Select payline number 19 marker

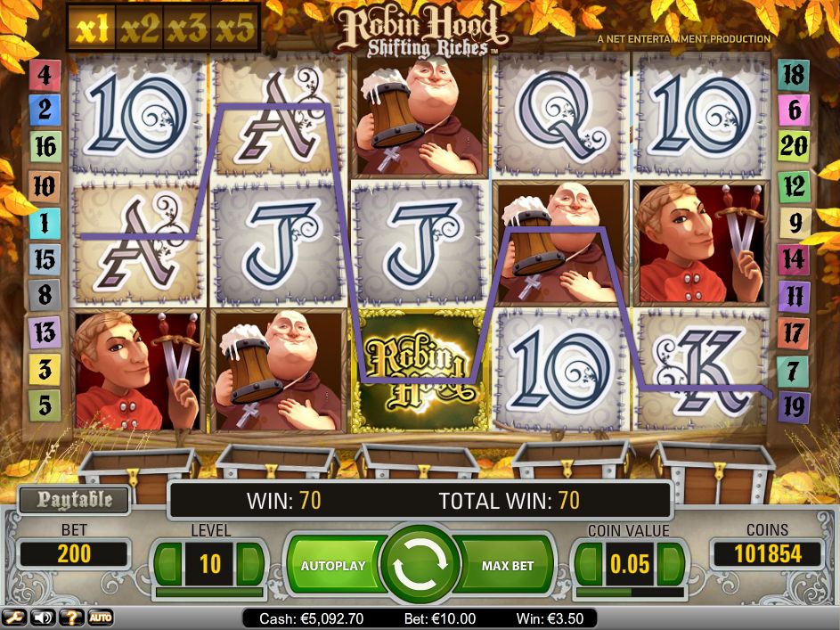794,407
